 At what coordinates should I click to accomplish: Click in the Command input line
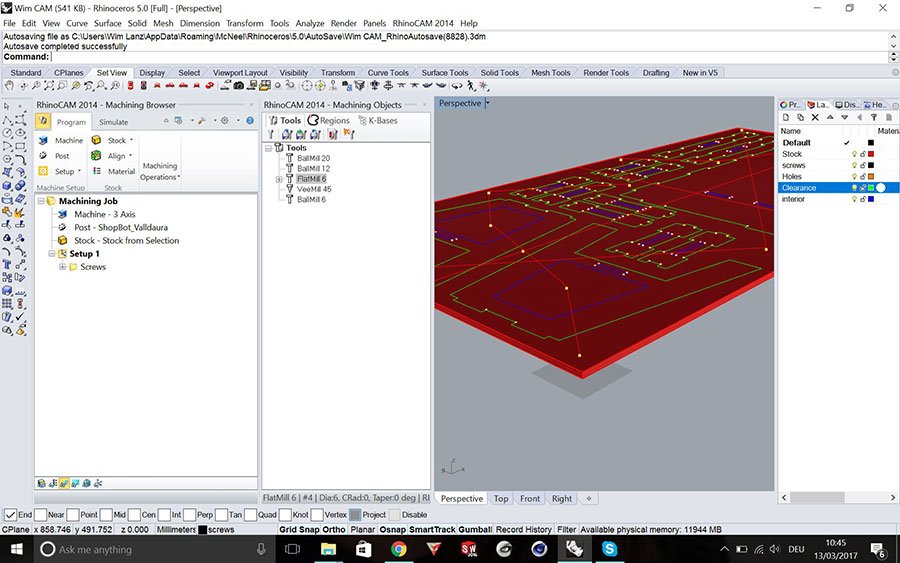coord(468,57)
